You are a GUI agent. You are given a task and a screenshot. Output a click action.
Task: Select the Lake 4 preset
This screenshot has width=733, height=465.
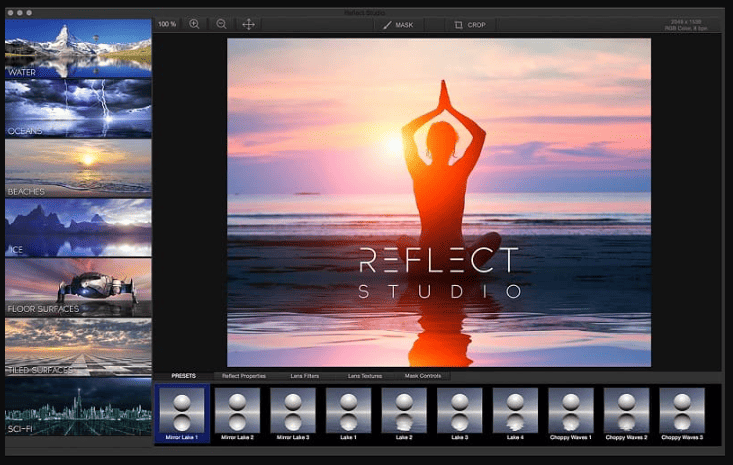[x=515, y=414]
